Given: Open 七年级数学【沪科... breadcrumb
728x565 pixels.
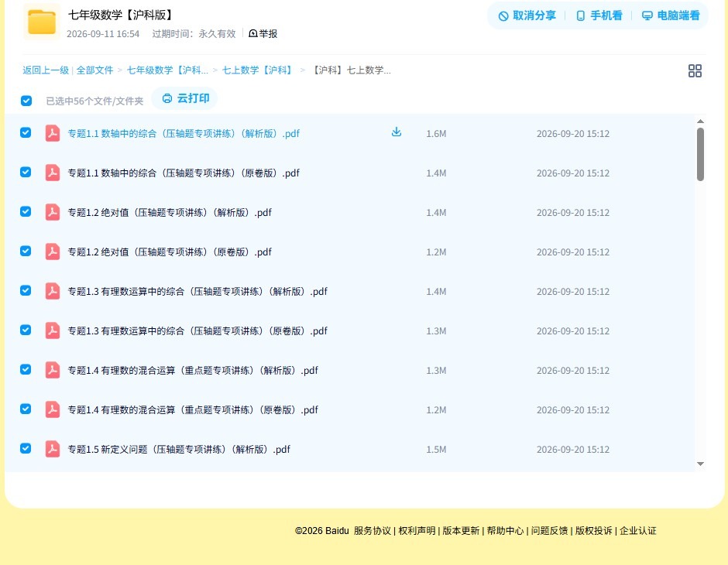Looking at the screenshot, I should coord(167,70).
